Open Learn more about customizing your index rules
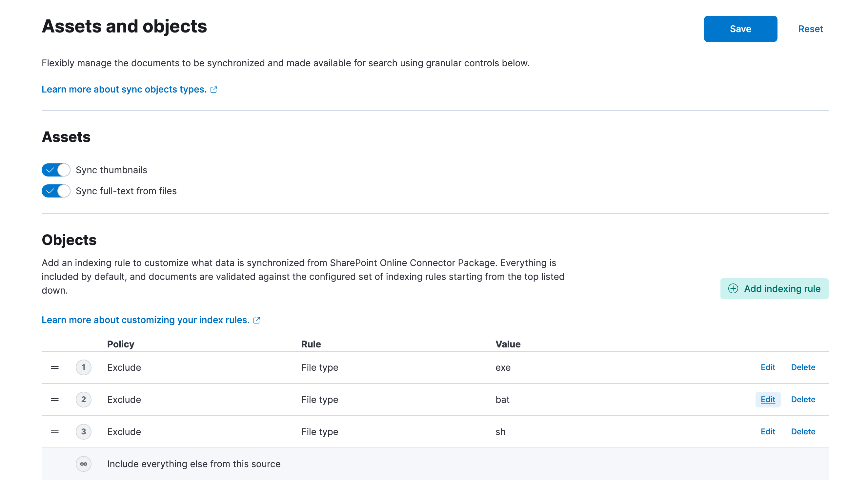Viewport: 868px width, 499px height. pos(145,320)
